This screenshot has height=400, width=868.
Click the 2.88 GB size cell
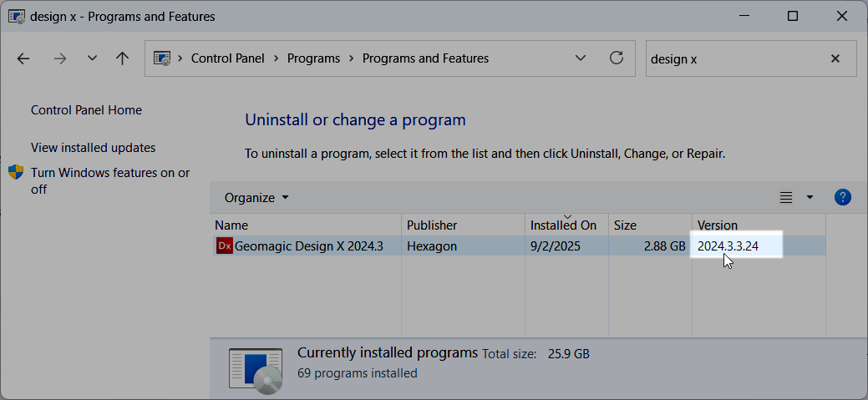click(664, 246)
